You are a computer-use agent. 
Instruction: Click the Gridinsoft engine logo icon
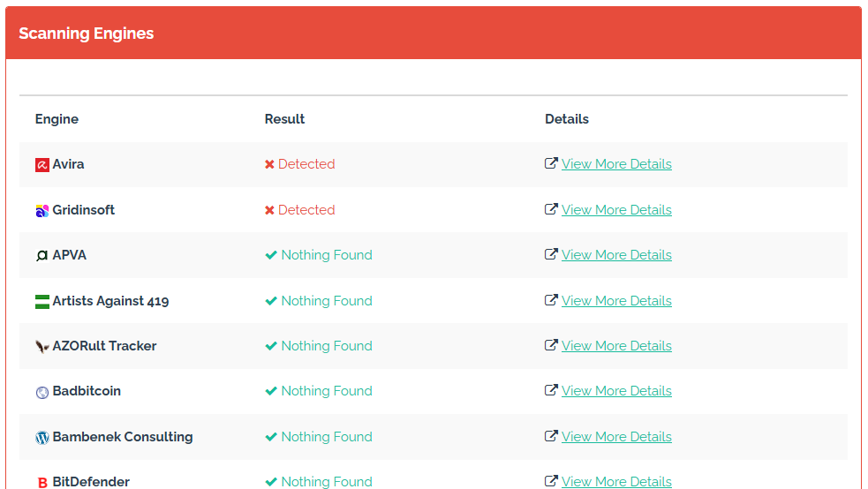tap(42, 211)
